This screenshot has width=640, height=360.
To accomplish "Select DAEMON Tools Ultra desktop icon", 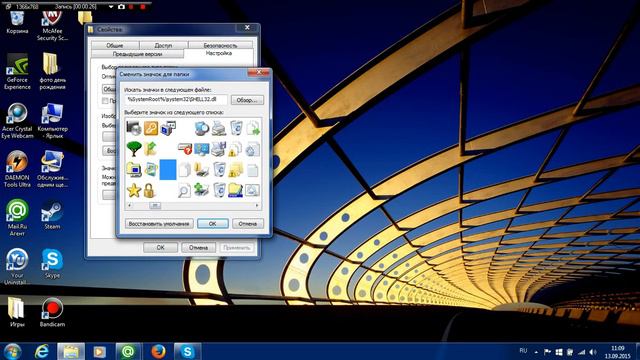I will pyautogui.click(x=17, y=168).
